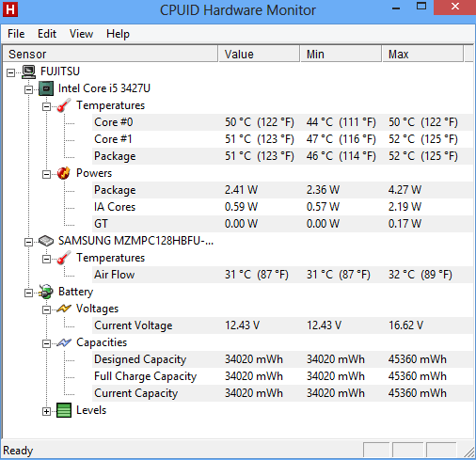Click the Value column header
The image size is (476, 460).
[x=259, y=54]
